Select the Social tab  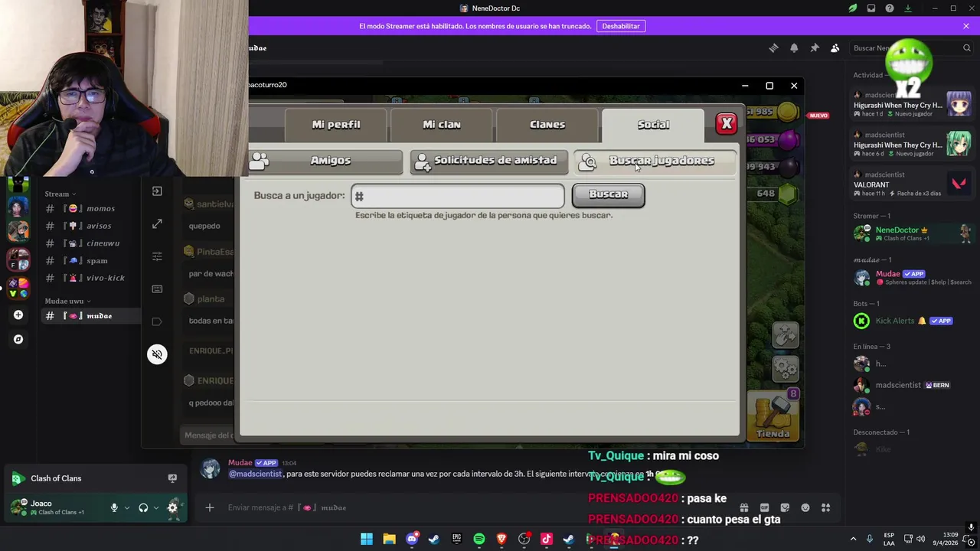(653, 125)
